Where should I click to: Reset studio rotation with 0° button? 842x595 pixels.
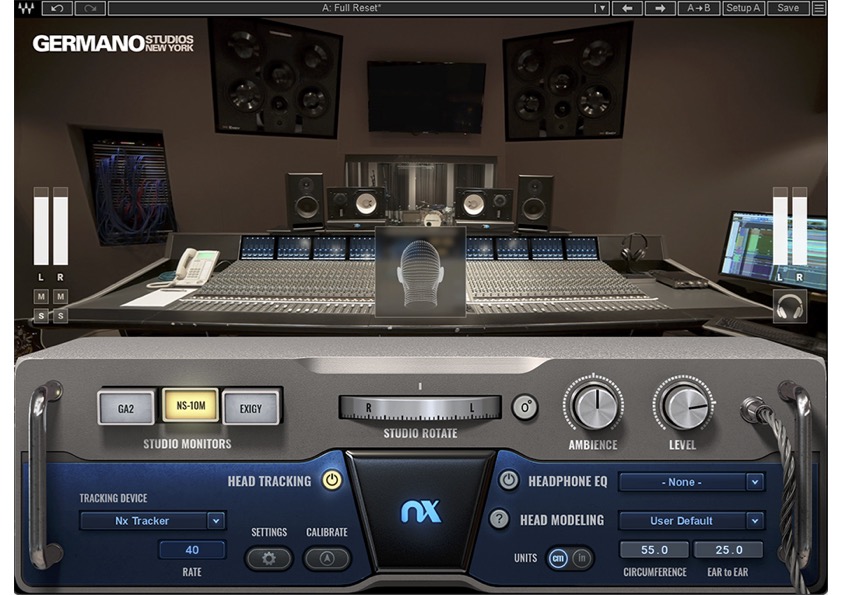click(x=525, y=408)
